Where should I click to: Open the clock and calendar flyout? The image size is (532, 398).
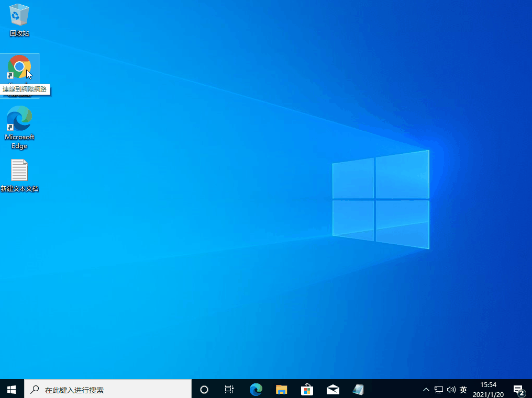pyautogui.click(x=488, y=390)
